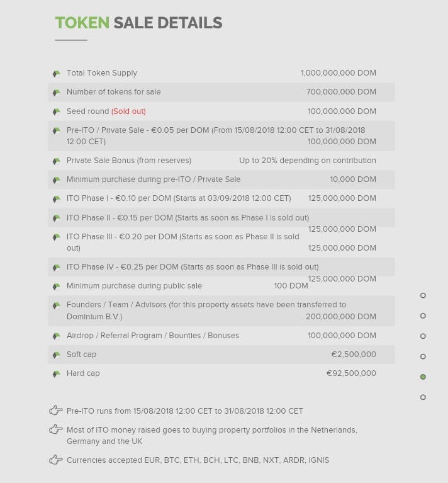Select the second page navigation dot
448x483 pixels.
click(423, 315)
